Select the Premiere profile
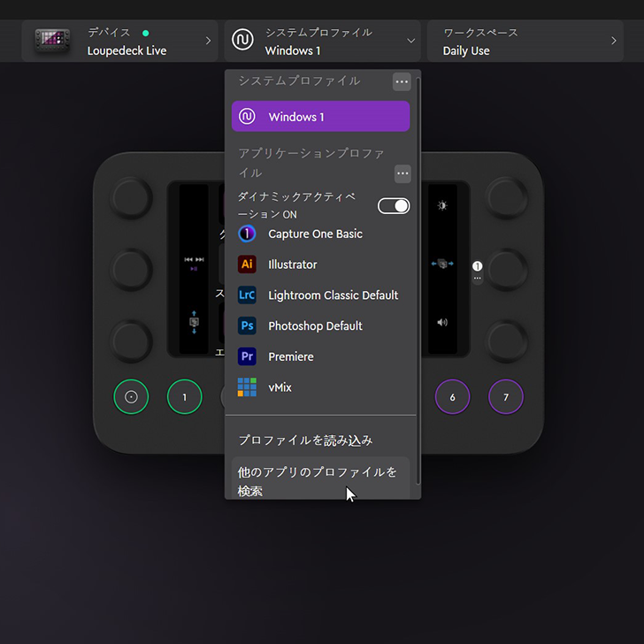This screenshot has width=644, height=644. pos(320,356)
